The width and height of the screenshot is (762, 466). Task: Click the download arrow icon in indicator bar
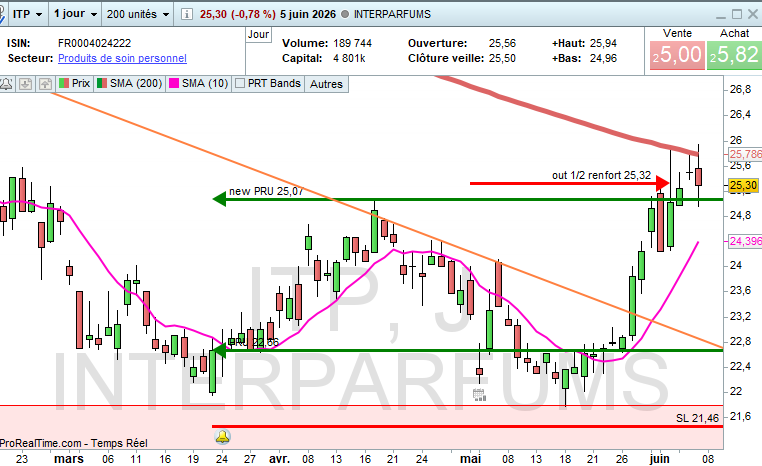point(26,84)
